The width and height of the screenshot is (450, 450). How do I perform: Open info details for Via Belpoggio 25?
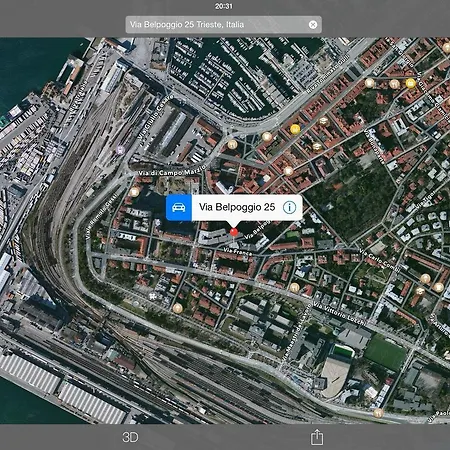coord(289,207)
